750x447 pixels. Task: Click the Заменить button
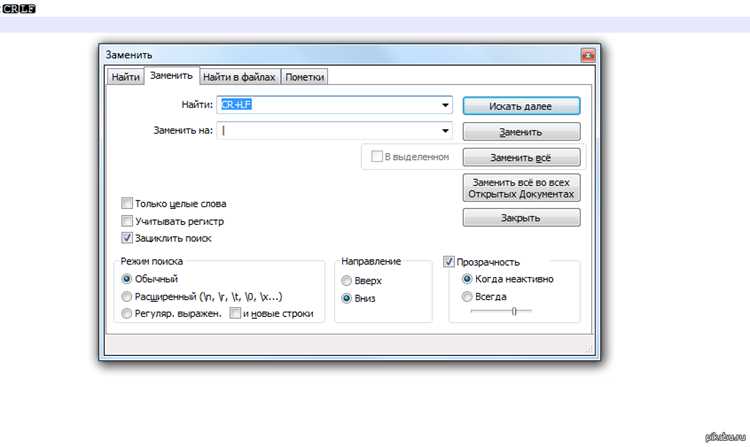coord(521,132)
